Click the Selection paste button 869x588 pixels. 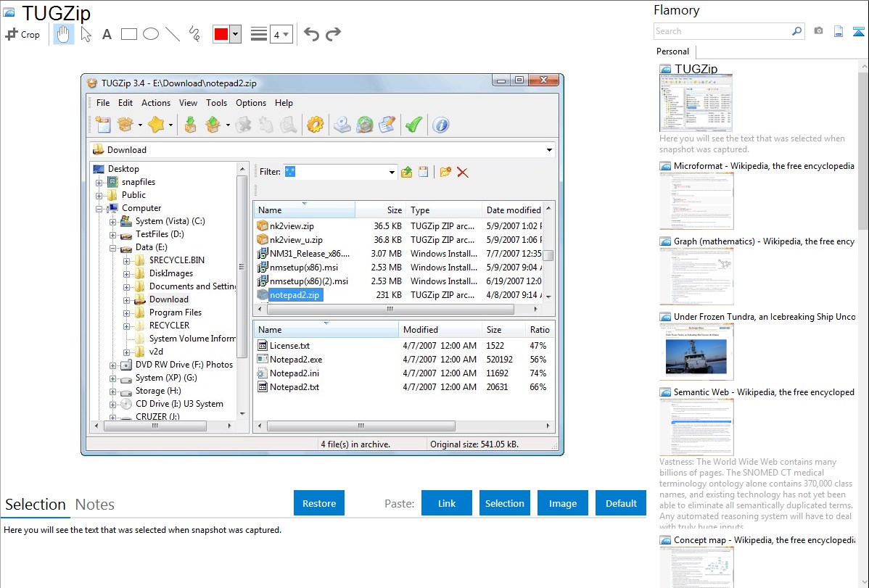[x=505, y=503]
